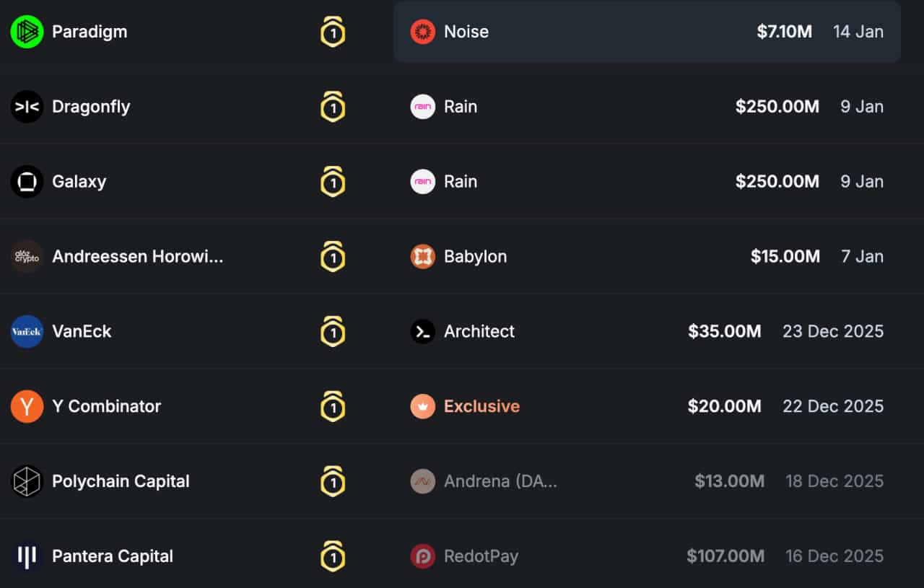Click the Galaxy logo icon
Screen dimensions: 924x588
27,182
